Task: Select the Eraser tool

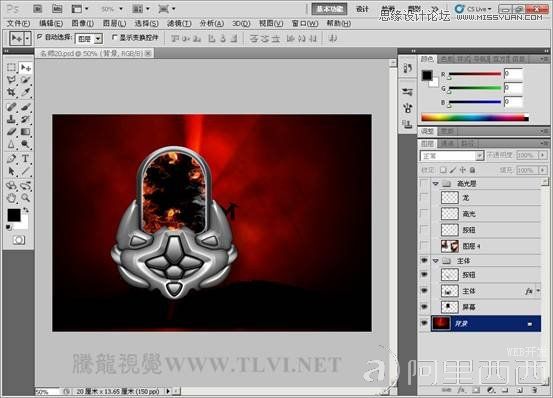Action: coord(11,131)
